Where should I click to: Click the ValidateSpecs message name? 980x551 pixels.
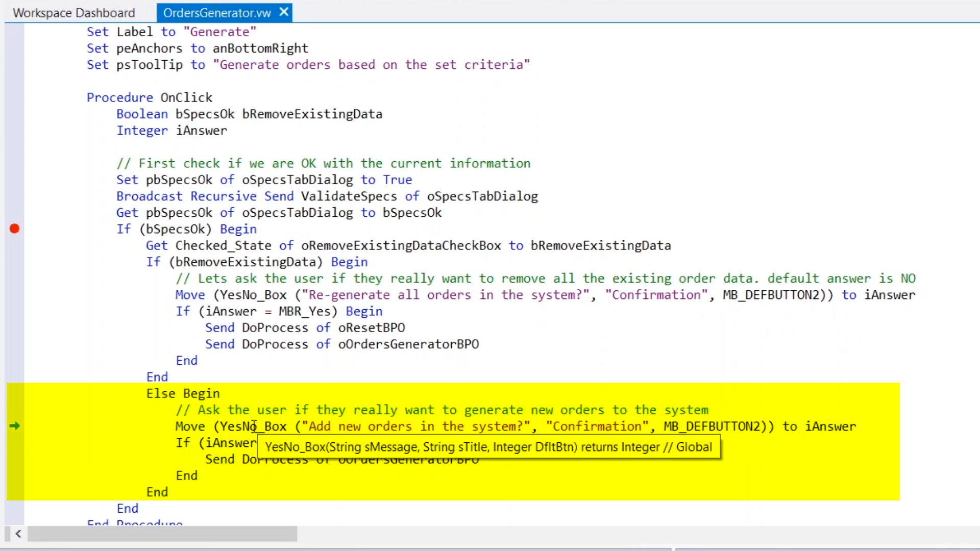349,196
